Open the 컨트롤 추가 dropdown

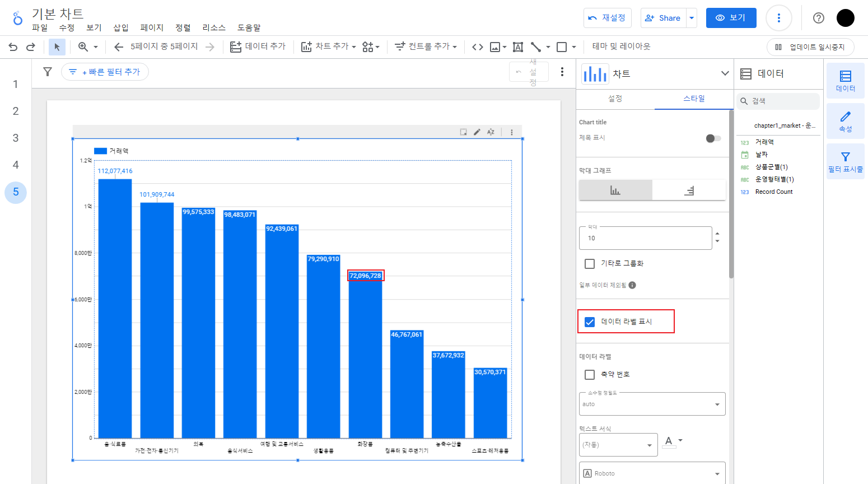426,46
